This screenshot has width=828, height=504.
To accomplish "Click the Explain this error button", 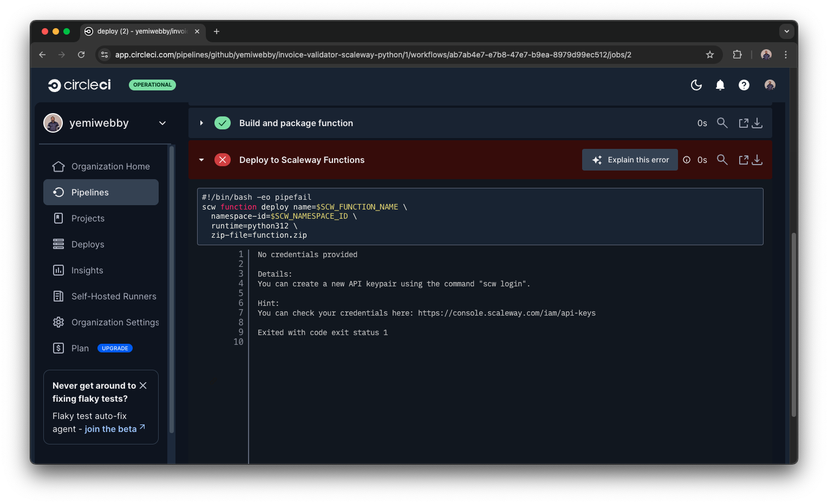I will click(x=630, y=160).
